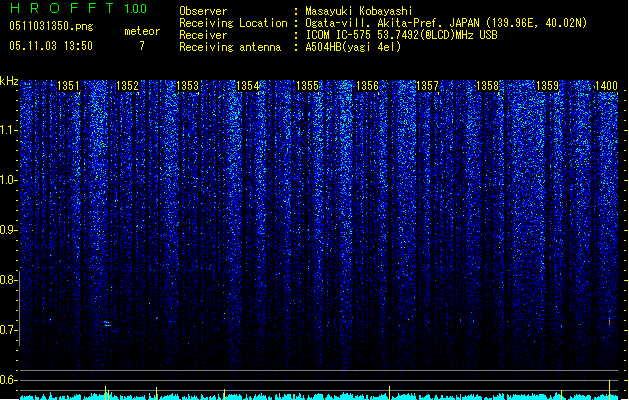Click the 1.0 kHz axis tick label
Viewport: 629px width, 400px height.
(x=9, y=180)
